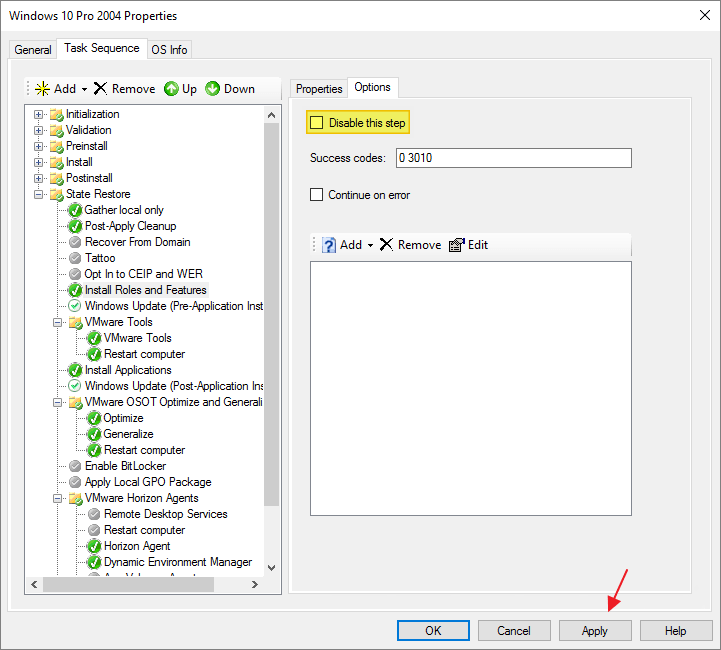Collapse the State Restore group

tap(39, 194)
